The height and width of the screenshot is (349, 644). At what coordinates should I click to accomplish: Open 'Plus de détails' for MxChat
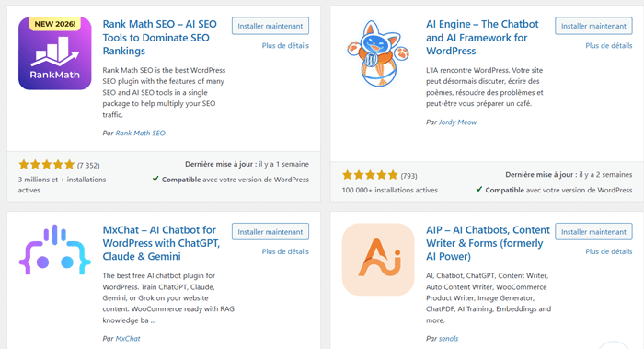(x=285, y=251)
